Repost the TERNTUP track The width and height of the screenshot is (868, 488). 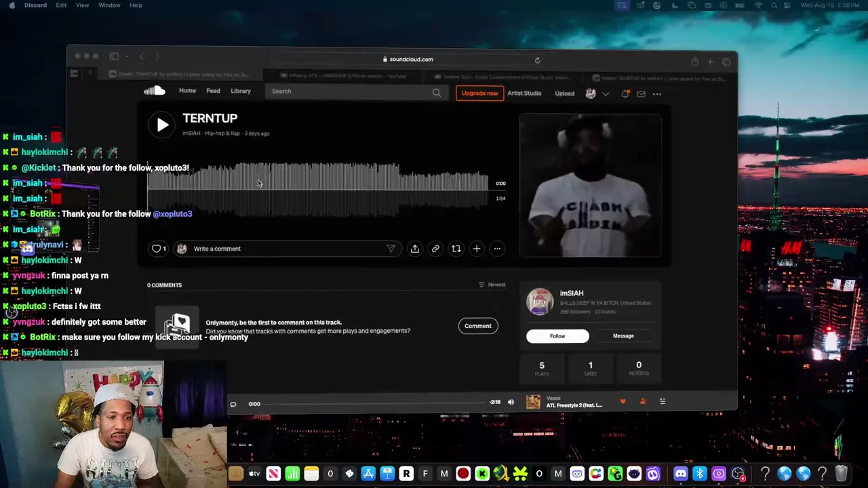coord(456,249)
